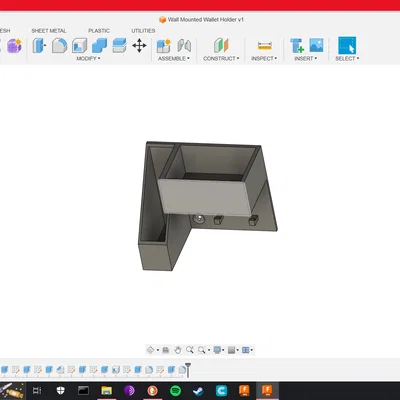Screen dimensions: 400x400
Task: Select the last fillet feature in timeline
Action: pyautogui.click(x=182, y=370)
